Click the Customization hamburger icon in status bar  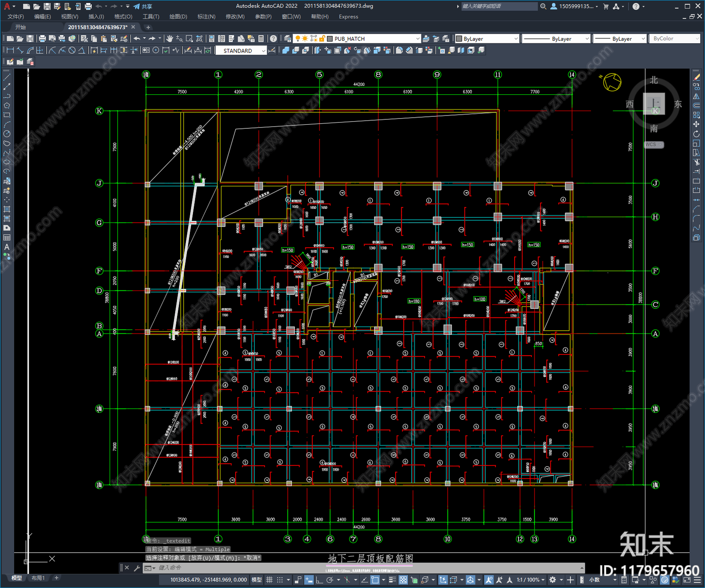click(x=696, y=580)
